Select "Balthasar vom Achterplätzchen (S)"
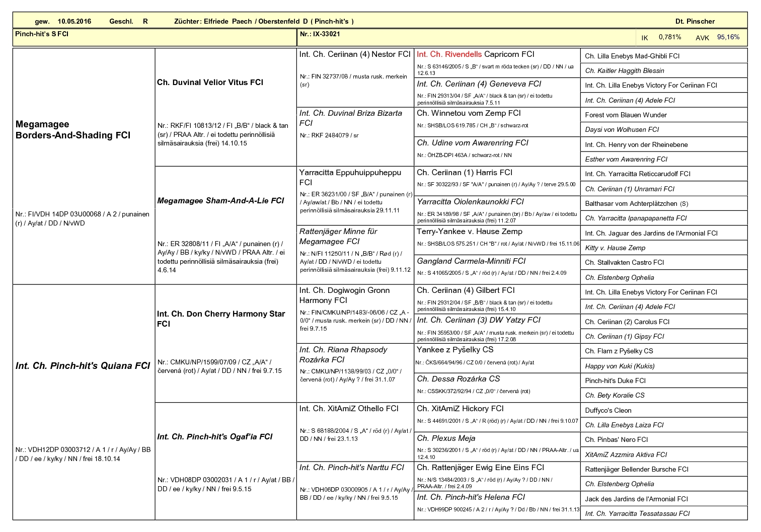The height and width of the screenshot is (532, 761). (x=637, y=204)
